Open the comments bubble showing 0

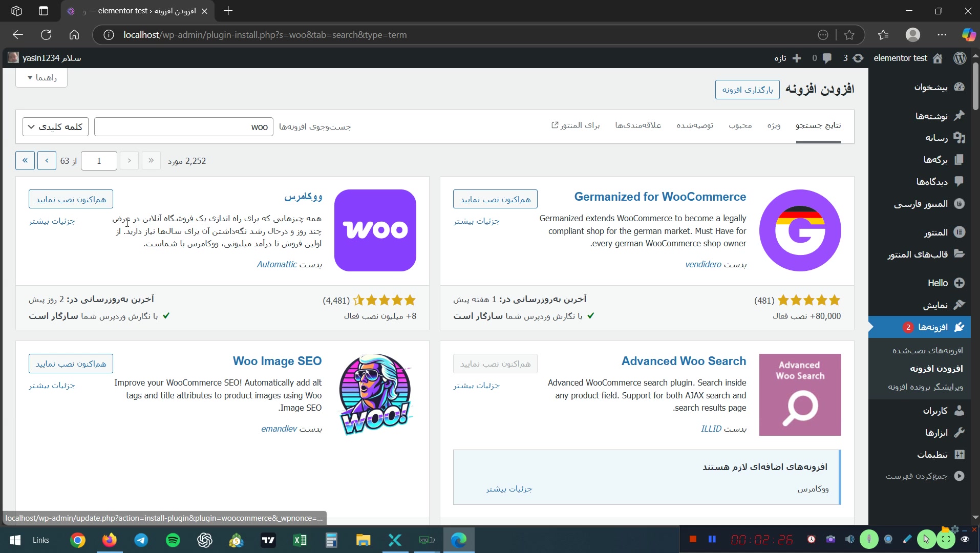point(822,58)
